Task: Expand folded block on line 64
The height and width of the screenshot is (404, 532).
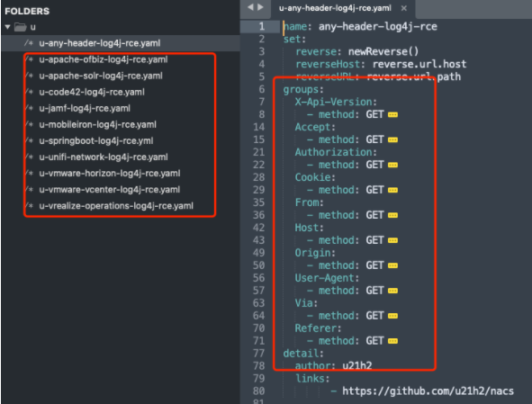Action: coord(392,316)
